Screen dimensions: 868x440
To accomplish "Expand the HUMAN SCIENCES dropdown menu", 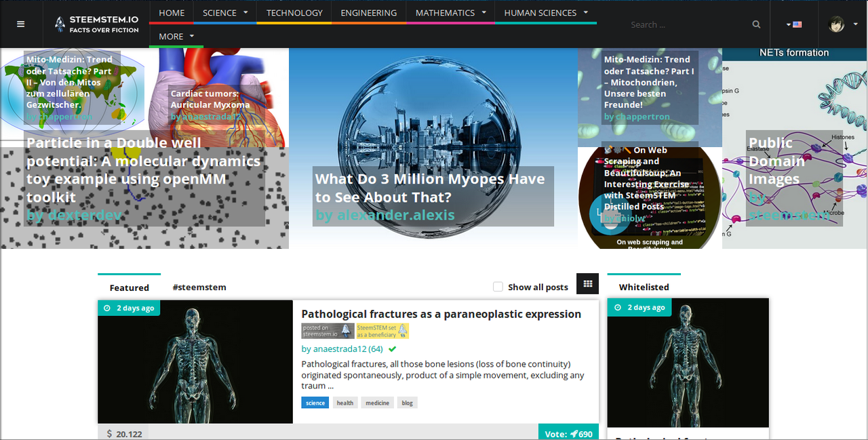I will (x=545, y=13).
